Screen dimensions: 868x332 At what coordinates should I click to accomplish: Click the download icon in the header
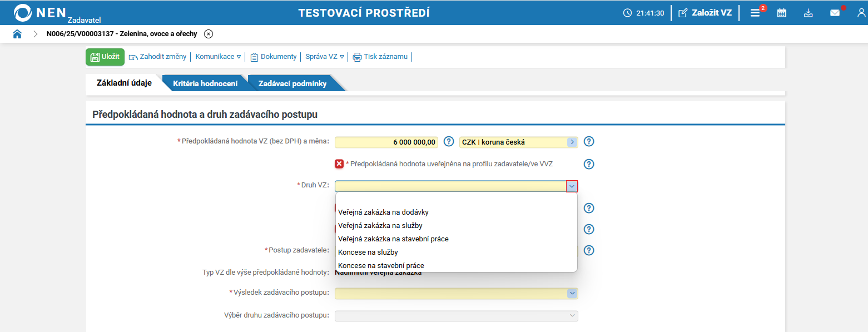pyautogui.click(x=808, y=12)
